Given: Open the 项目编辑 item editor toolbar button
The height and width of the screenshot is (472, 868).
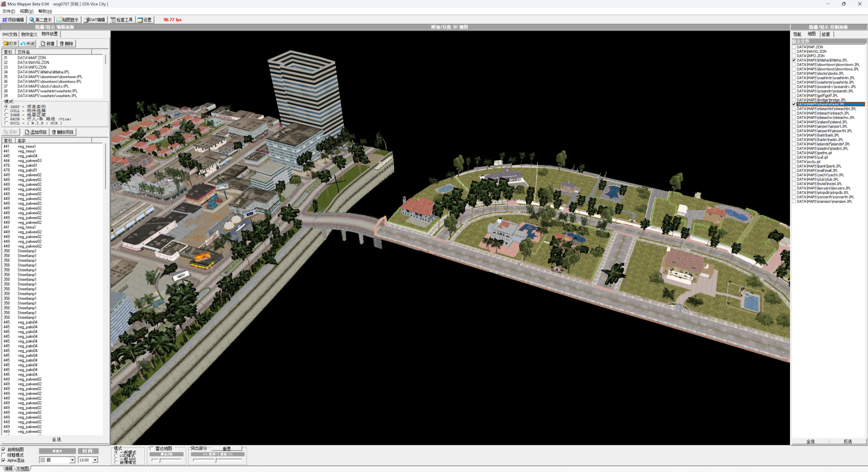Looking at the screenshot, I should [x=13, y=20].
